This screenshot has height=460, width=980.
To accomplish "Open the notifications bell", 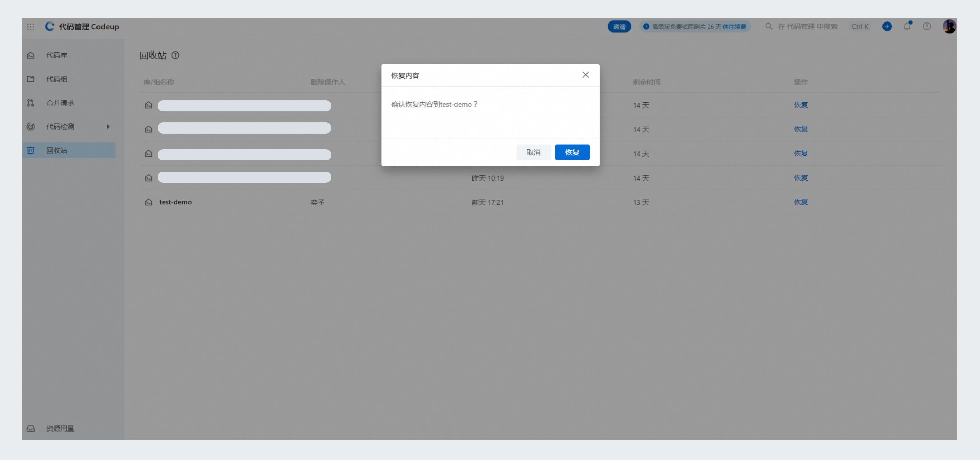I will [x=907, y=26].
